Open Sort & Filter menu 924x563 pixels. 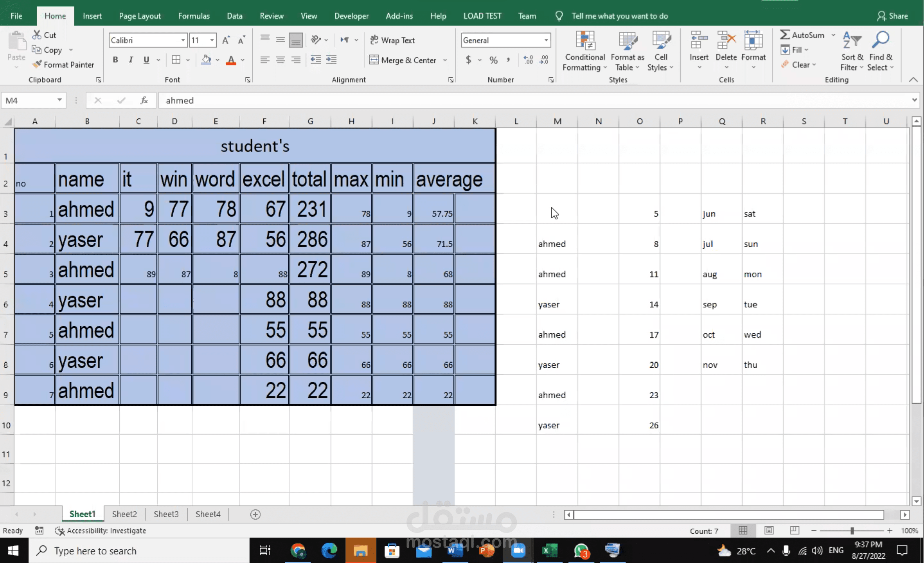coord(852,51)
